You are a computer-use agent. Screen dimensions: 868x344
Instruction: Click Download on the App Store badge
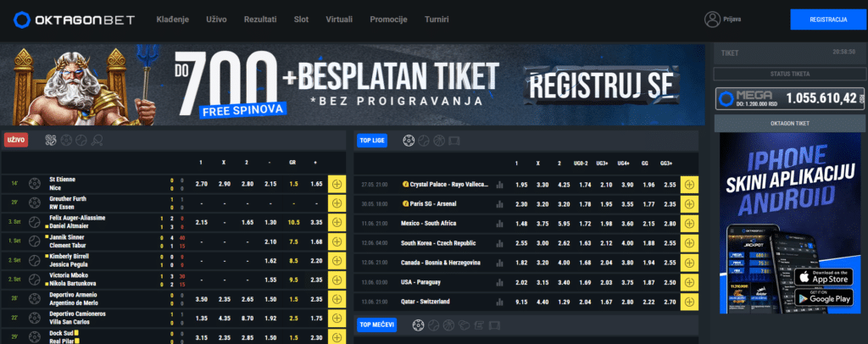pos(824,277)
